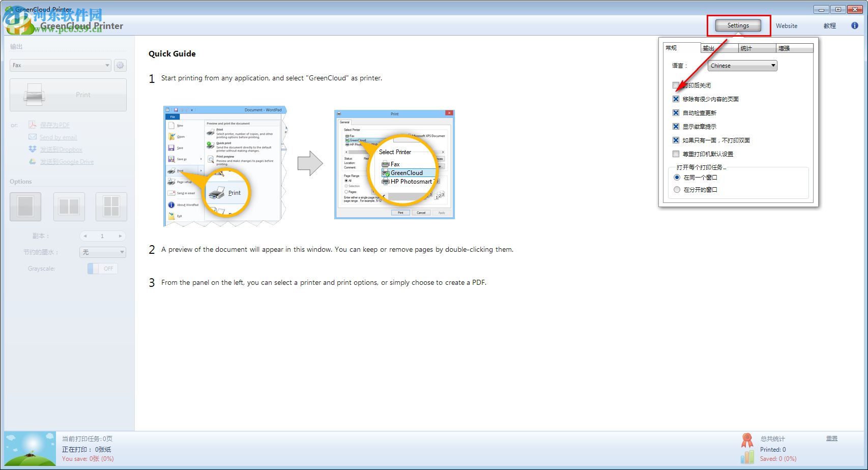Click 'Quick Guide' heading

point(172,53)
